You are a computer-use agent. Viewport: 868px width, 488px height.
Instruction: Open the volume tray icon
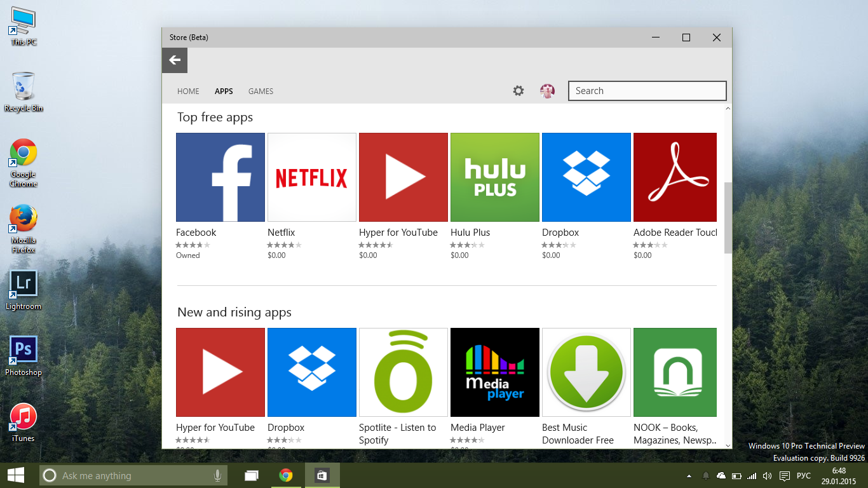[x=767, y=476]
